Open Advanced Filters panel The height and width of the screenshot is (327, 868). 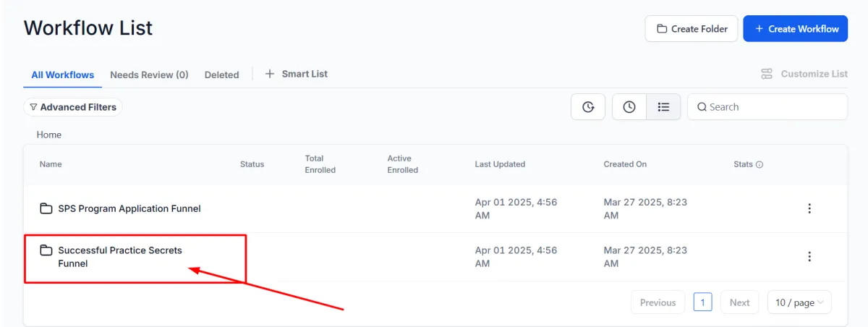73,107
